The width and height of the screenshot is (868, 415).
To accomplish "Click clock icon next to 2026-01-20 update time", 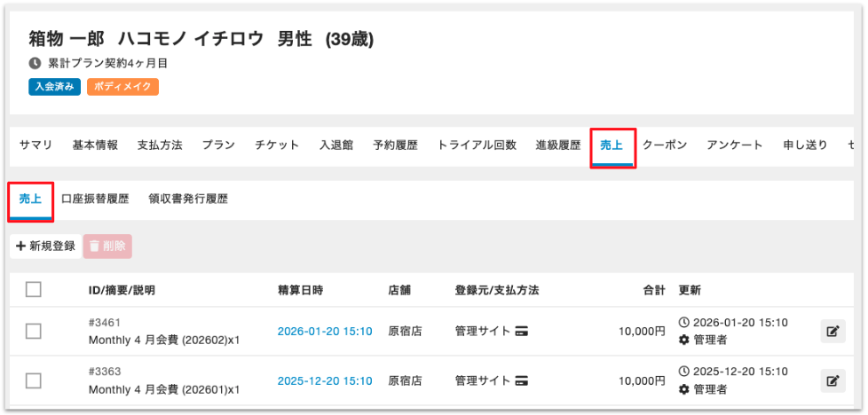I will click(x=683, y=323).
